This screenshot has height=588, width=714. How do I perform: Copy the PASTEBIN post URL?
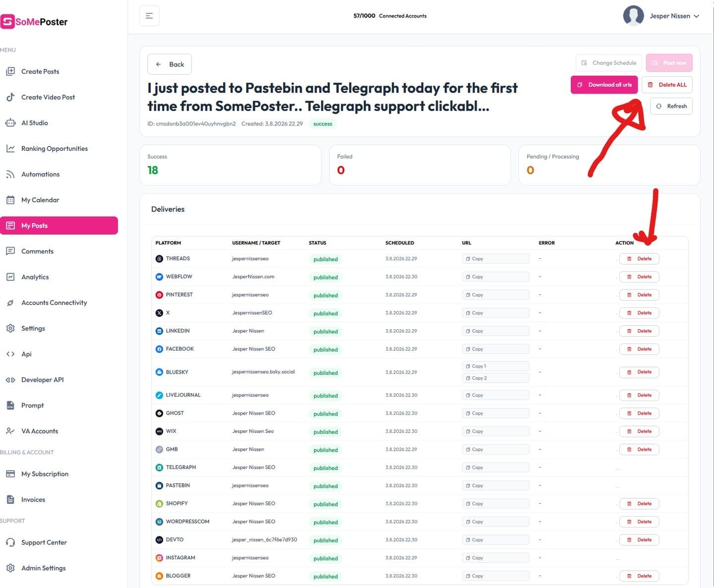[x=495, y=486]
